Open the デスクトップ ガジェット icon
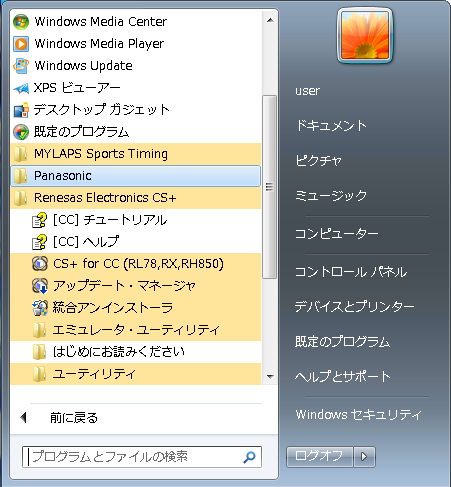 coord(21,110)
